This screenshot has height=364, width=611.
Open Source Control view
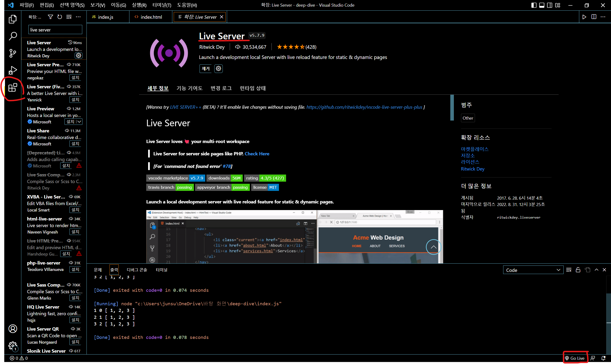click(13, 53)
